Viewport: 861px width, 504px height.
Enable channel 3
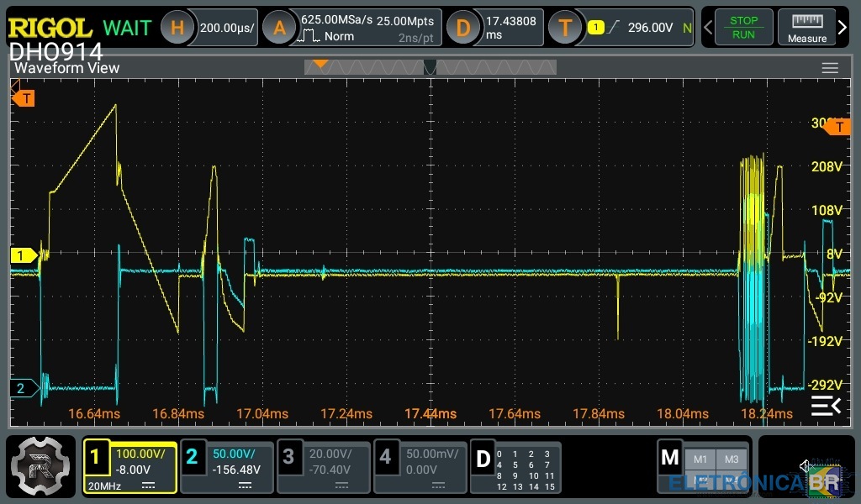288,458
